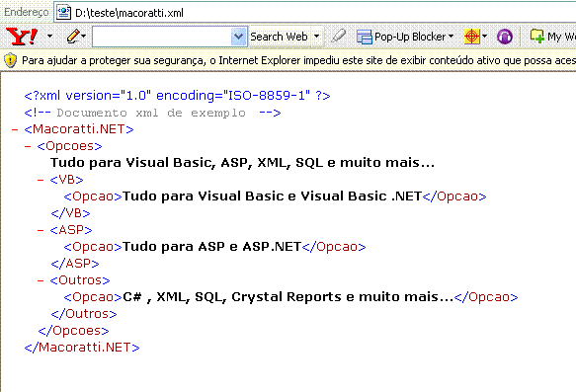This screenshot has height=392, width=576.
Task: Collapse the ASP node
Action: tap(41, 230)
